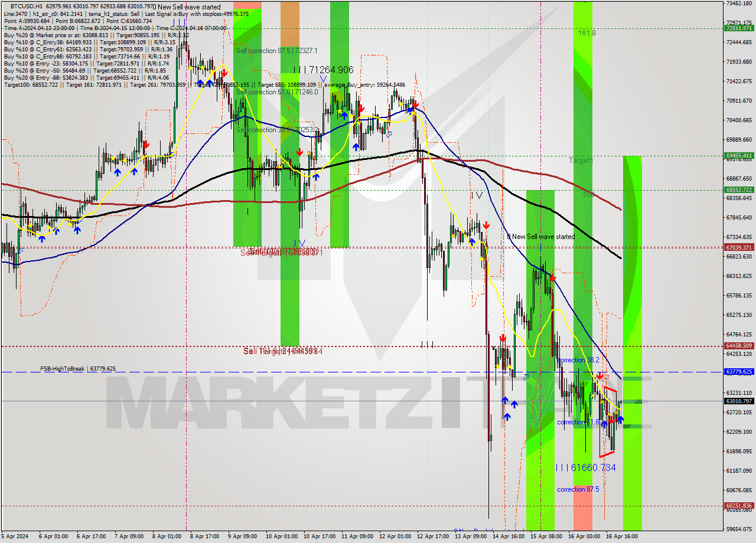
Task: Click the 65786.130 price axis label
Action: point(739,295)
